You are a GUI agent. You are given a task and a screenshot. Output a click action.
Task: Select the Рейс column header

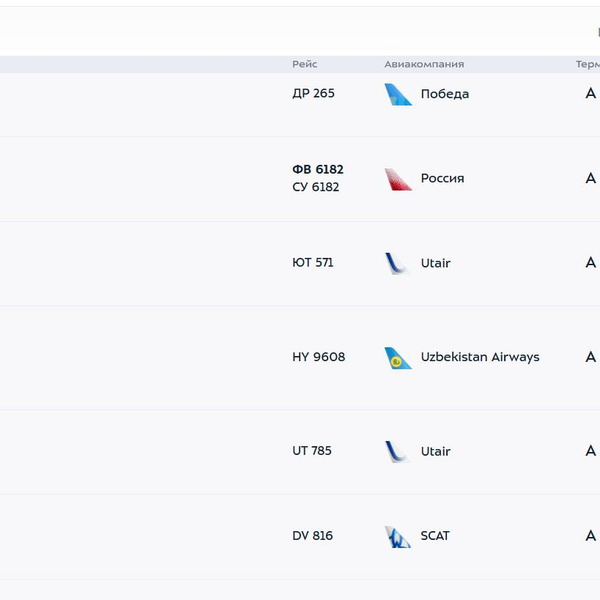305,64
